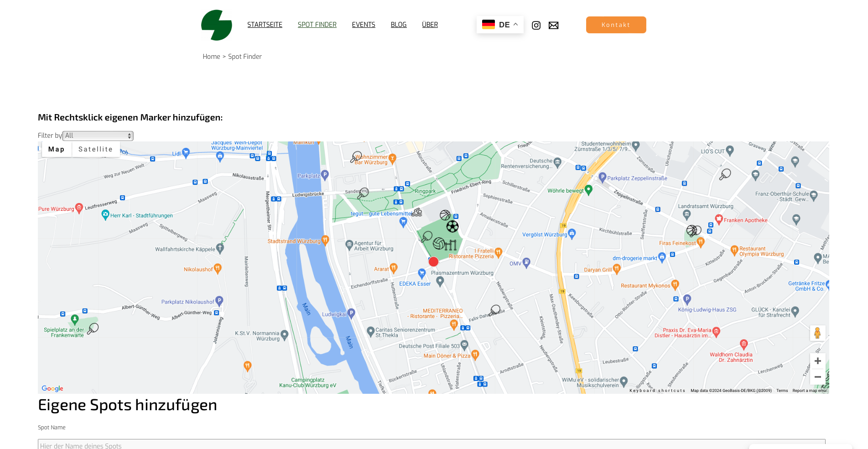Screen dimensions: 868x449
Task: Click the swimming spot marker on map
Action: (416, 212)
